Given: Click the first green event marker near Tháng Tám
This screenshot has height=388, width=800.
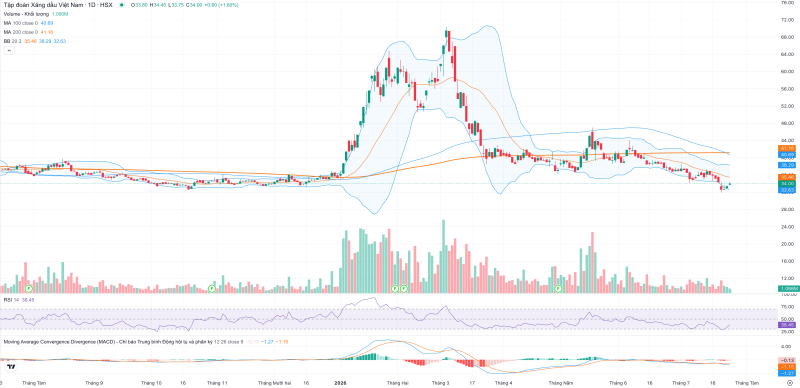Looking at the screenshot, I should (x=29, y=289).
